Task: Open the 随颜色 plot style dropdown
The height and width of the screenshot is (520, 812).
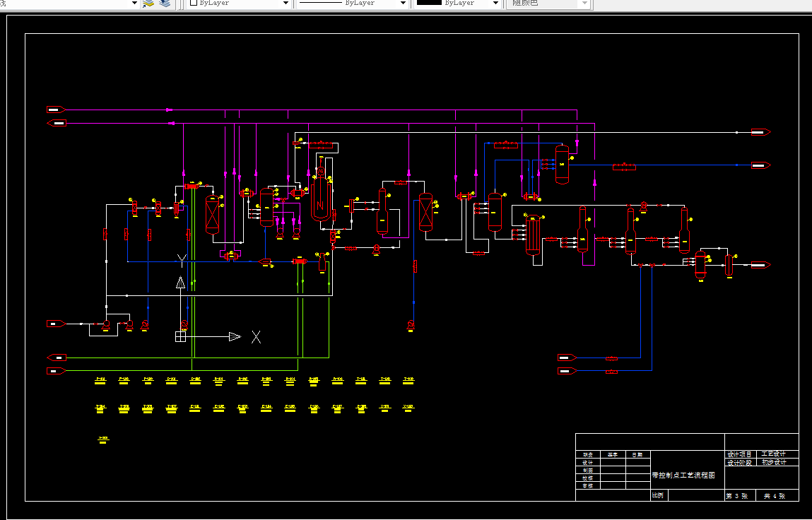Action: (584, 3)
